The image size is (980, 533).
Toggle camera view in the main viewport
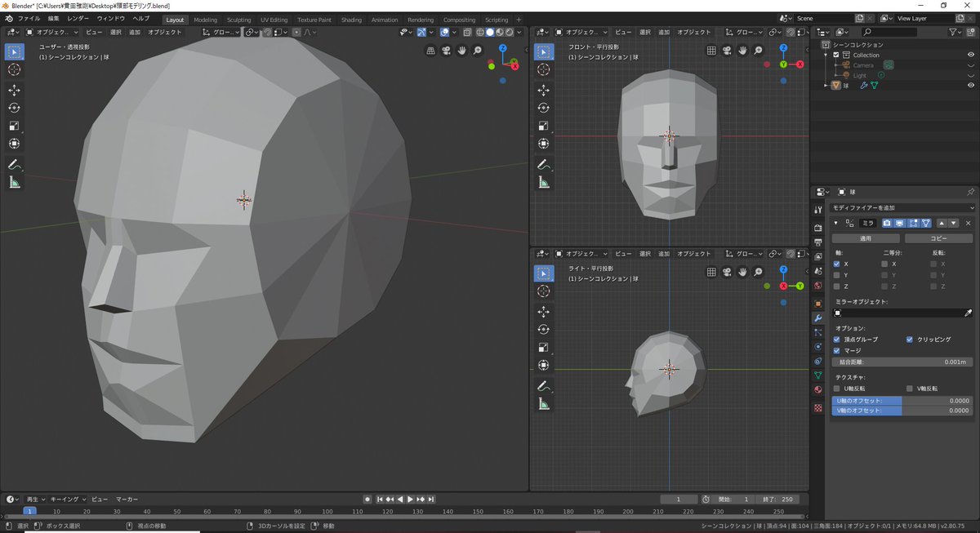coord(446,51)
